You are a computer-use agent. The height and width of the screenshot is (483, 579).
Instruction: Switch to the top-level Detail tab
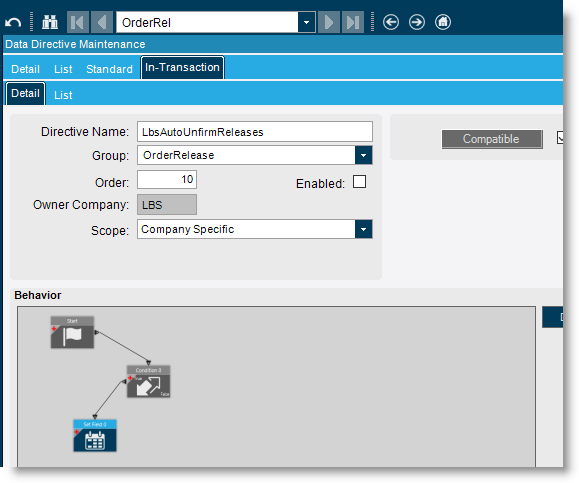click(x=25, y=69)
